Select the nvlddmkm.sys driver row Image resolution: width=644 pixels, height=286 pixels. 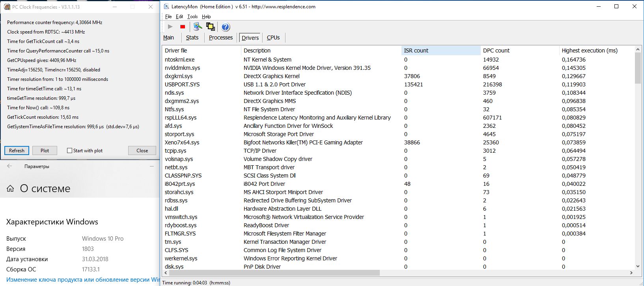[x=398, y=68]
